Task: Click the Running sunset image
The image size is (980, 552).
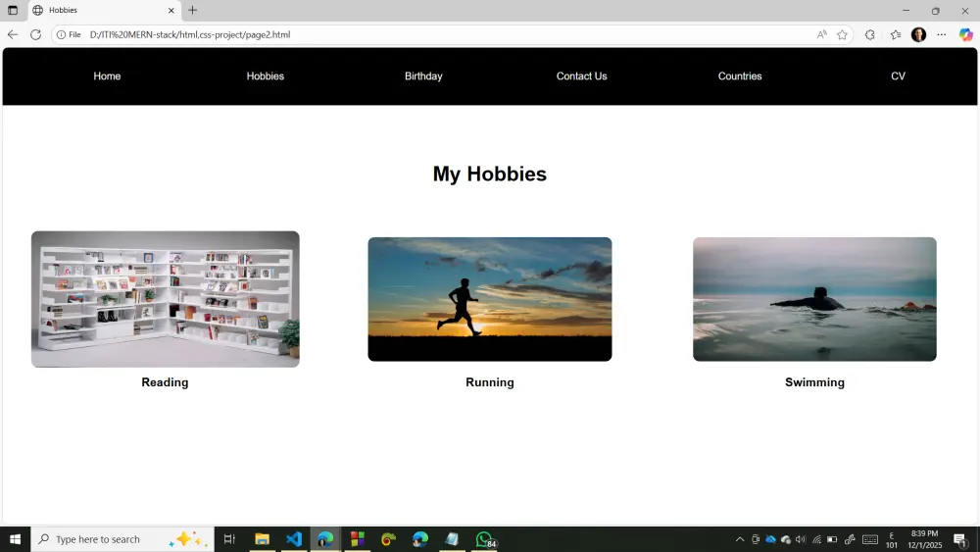Action: tap(489, 299)
